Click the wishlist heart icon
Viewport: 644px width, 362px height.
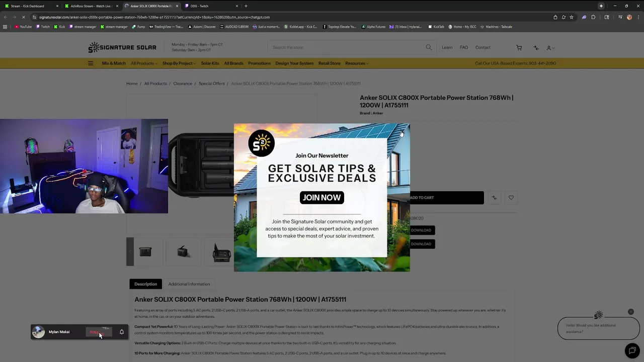pyautogui.click(x=511, y=198)
